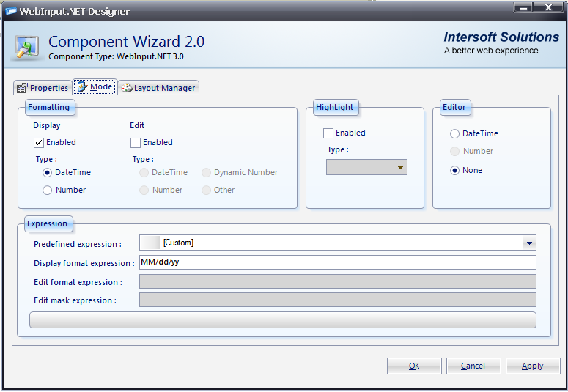Select Number as Display type
This screenshot has width=568, height=392.
48,191
